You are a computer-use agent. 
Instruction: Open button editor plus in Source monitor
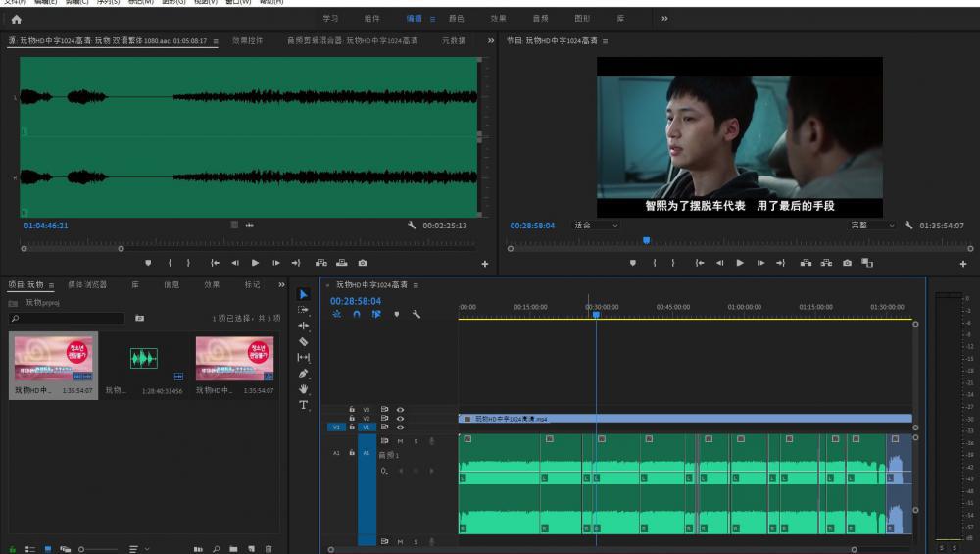click(x=485, y=264)
